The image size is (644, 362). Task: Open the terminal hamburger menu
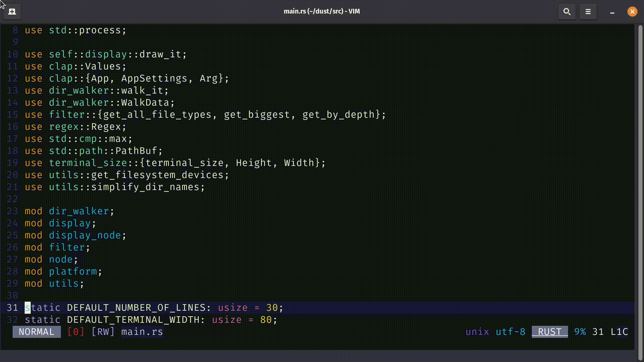[x=588, y=11]
